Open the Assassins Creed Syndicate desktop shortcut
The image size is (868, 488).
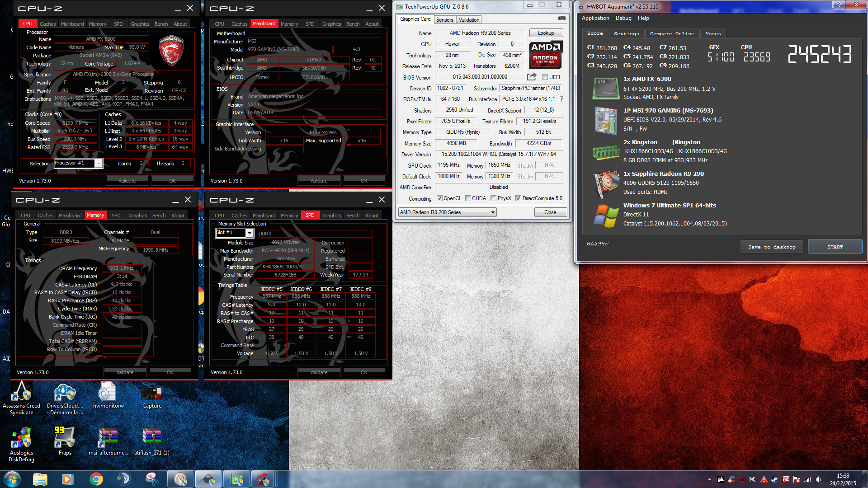coord(21,398)
